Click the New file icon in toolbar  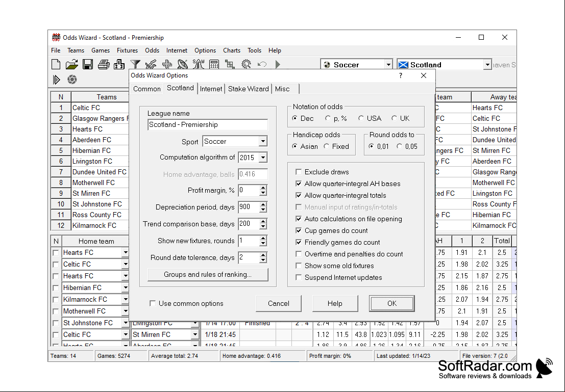coord(56,64)
